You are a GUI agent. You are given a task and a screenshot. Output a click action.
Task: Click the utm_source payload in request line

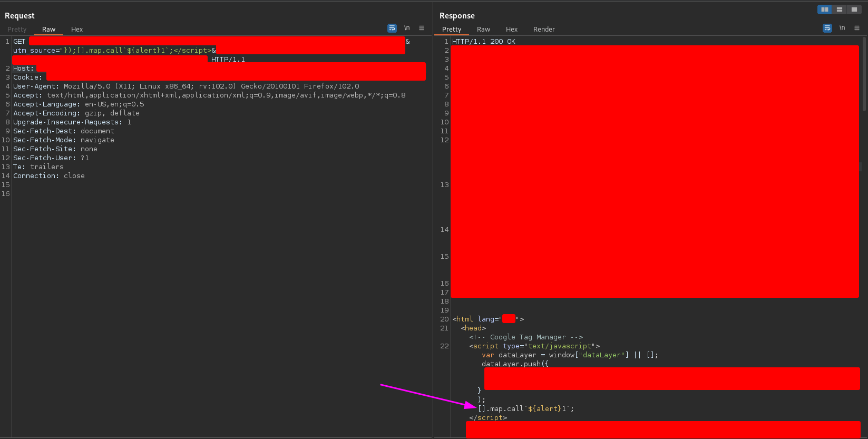pos(114,51)
